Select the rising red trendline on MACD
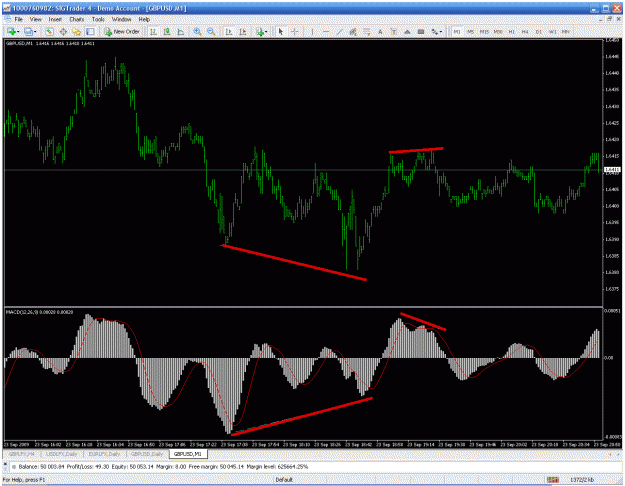The image size is (625, 486). tap(302, 416)
